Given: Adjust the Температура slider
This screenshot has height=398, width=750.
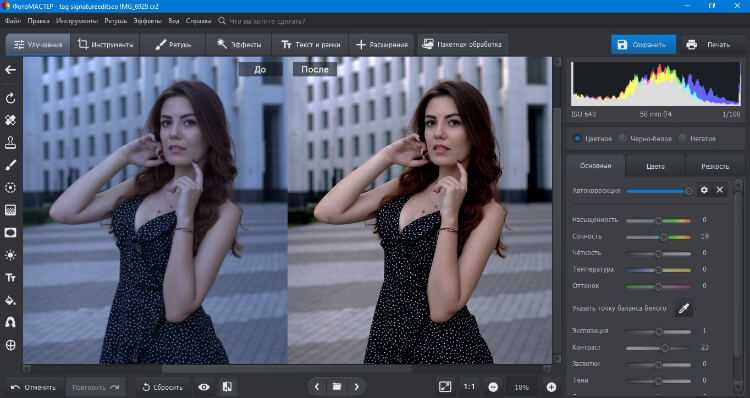Looking at the screenshot, I should point(659,270).
